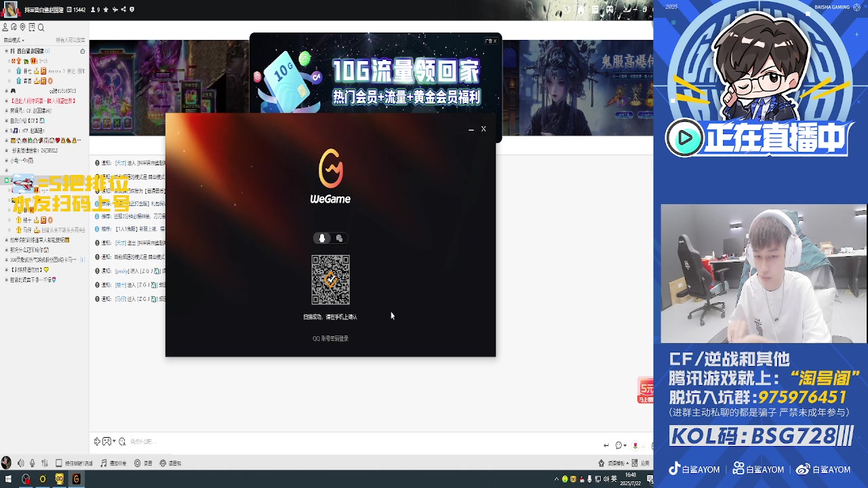Viewport: 868px width, 488px height.
Task: Click the WeGame login QR code
Action: pyautogui.click(x=330, y=280)
